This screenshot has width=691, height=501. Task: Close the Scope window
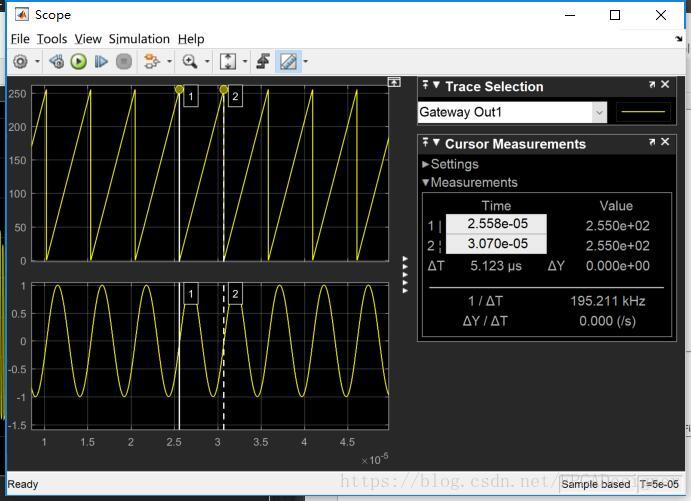click(661, 15)
